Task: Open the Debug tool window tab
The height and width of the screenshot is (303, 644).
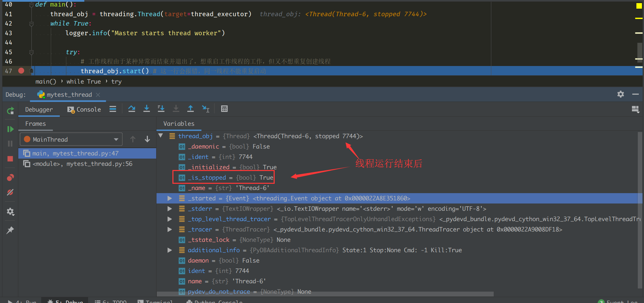Action: tap(65, 301)
